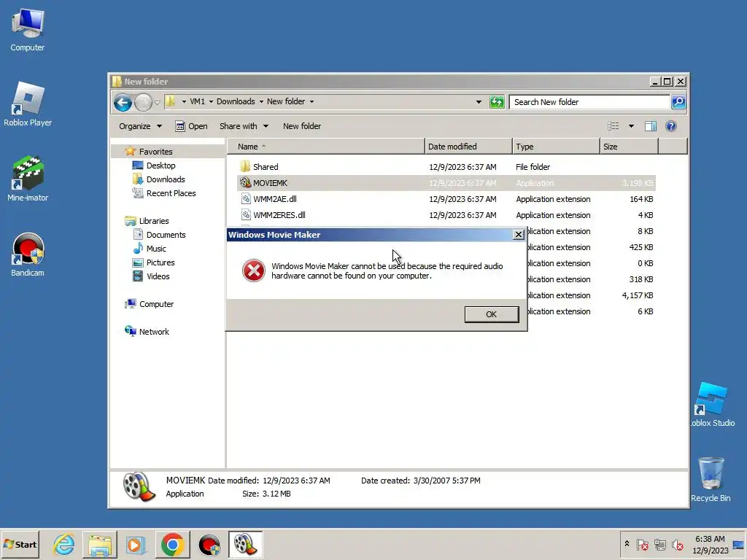This screenshot has height=560, width=747.
Task: Click the search magnifier button
Action: (x=678, y=101)
